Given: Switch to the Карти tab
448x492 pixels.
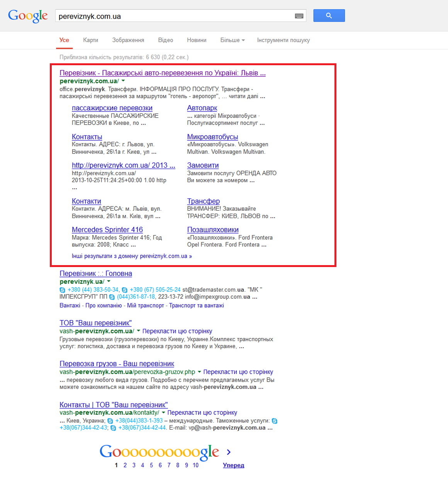Looking at the screenshot, I should (90, 40).
